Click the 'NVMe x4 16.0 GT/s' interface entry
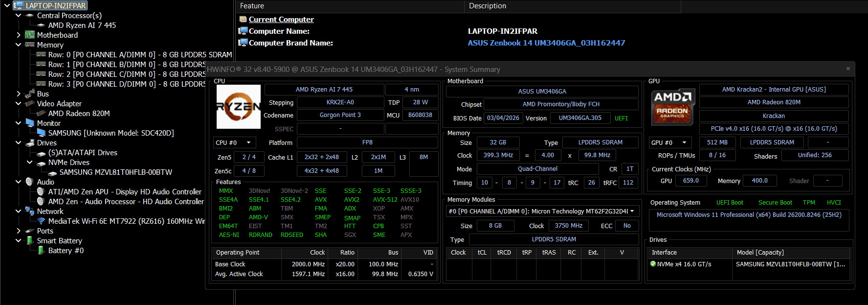The width and height of the screenshot is (868, 305). pos(684,264)
